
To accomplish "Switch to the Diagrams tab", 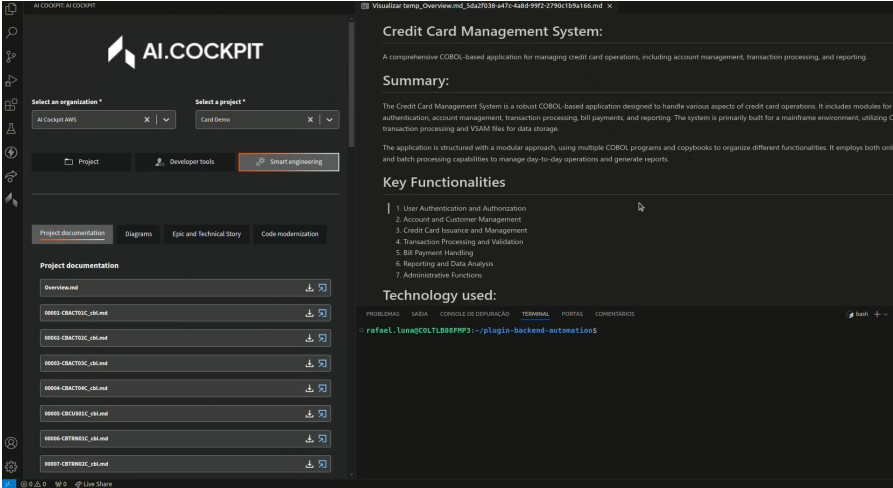I will (x=139, y=234).
